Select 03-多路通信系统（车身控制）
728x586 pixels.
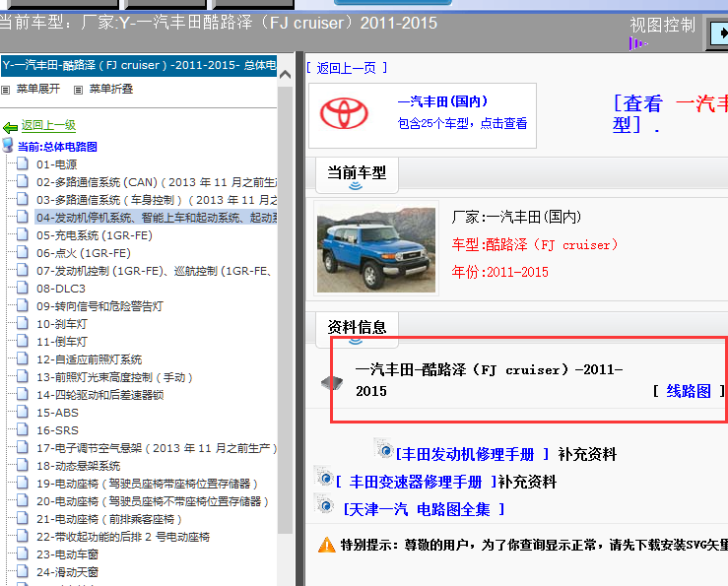[x=157, y=200]
